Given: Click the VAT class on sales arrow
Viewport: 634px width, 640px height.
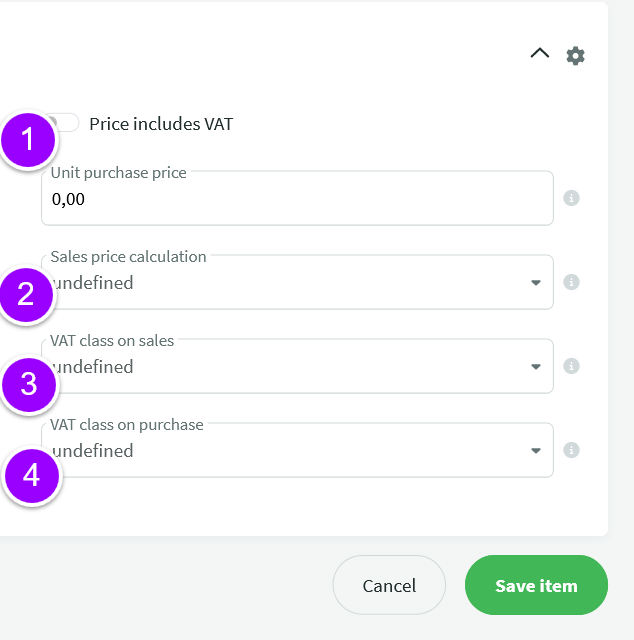Looking at the screenshot, I should click(536, 367).
